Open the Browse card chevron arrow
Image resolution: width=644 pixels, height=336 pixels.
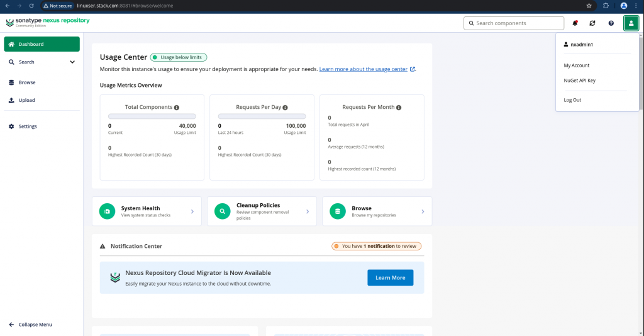(423, 211)
